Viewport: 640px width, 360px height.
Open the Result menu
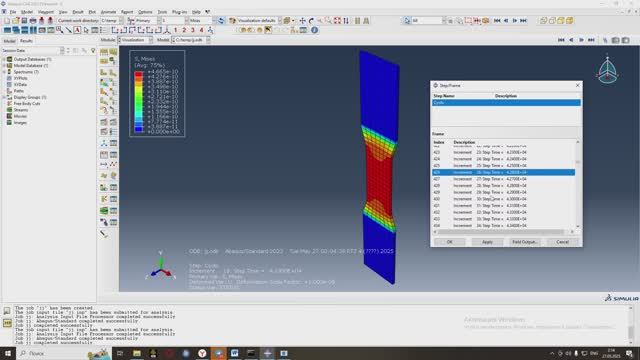coord(78,12)
